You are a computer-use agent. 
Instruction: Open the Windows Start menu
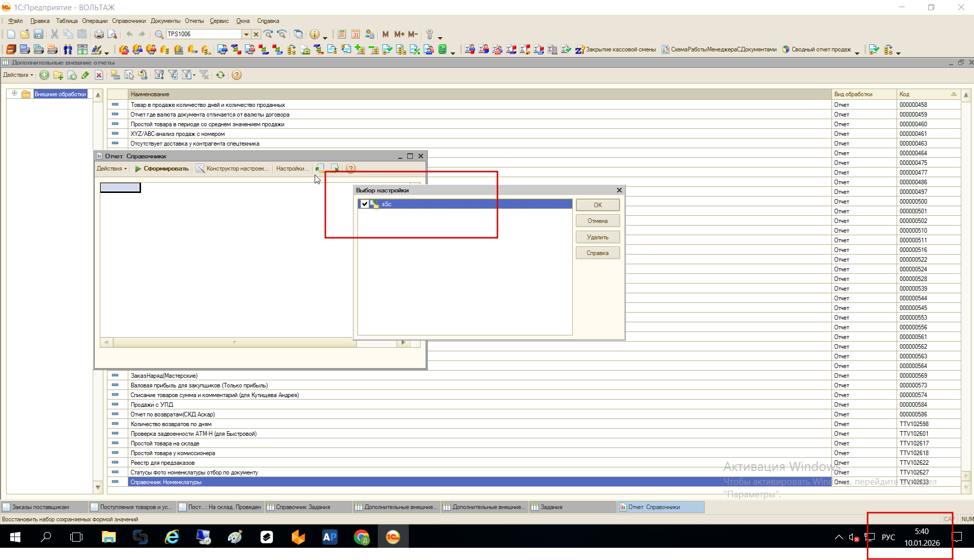[15, 537]
